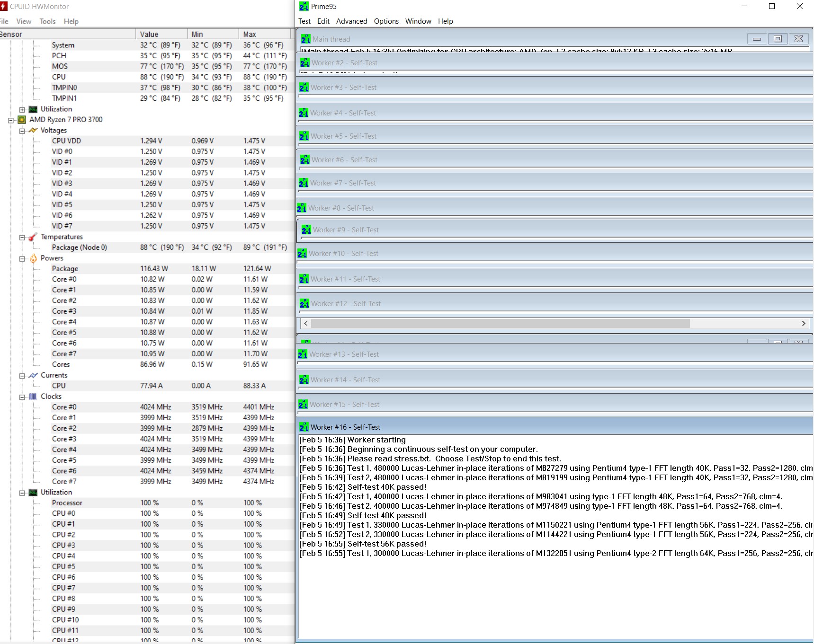Click the horizontal scrollbar left arrow
814x644 pixels.
point(306,324)
